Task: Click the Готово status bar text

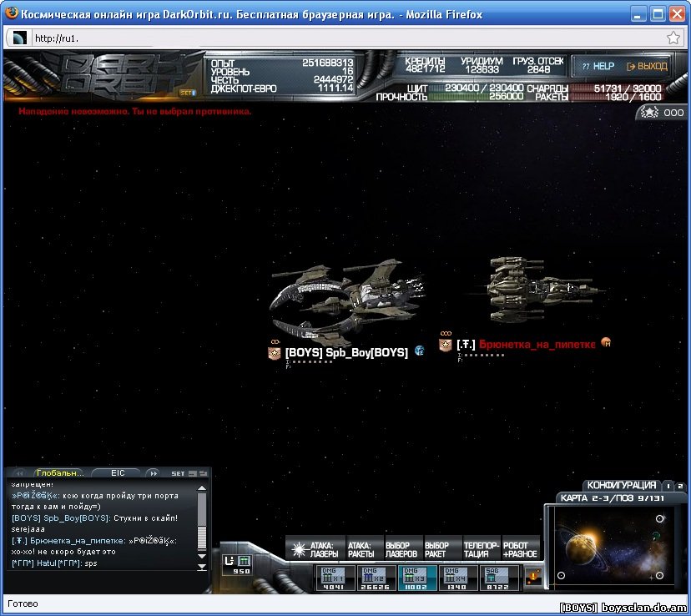Action: [x=23, y=603]
